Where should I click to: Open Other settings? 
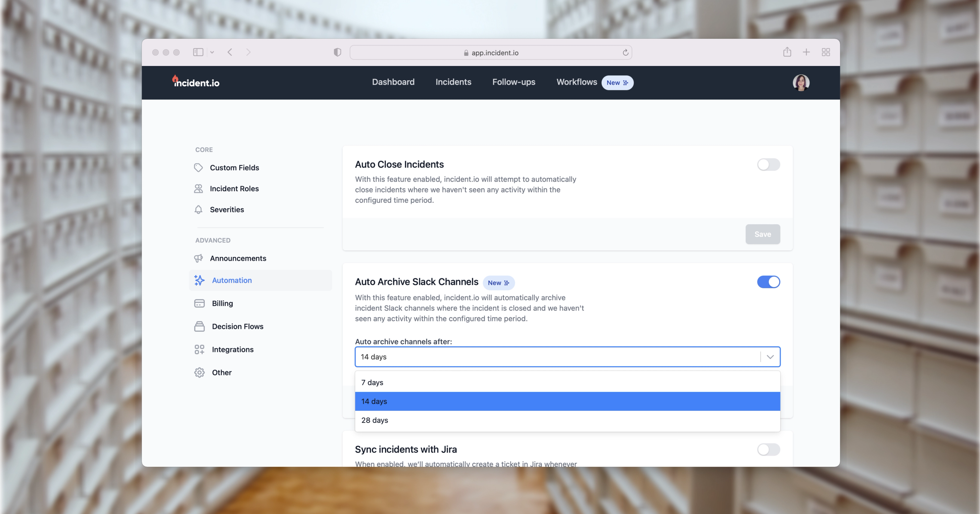[222, 373]
